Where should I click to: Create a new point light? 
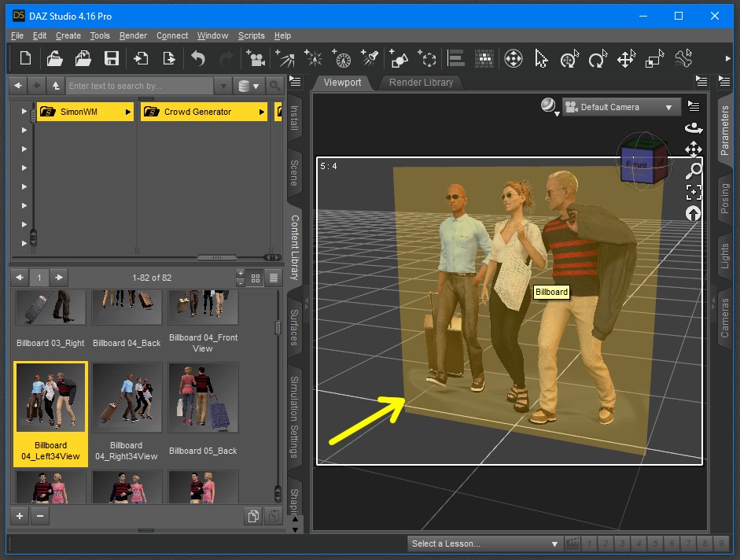(313, 58)
